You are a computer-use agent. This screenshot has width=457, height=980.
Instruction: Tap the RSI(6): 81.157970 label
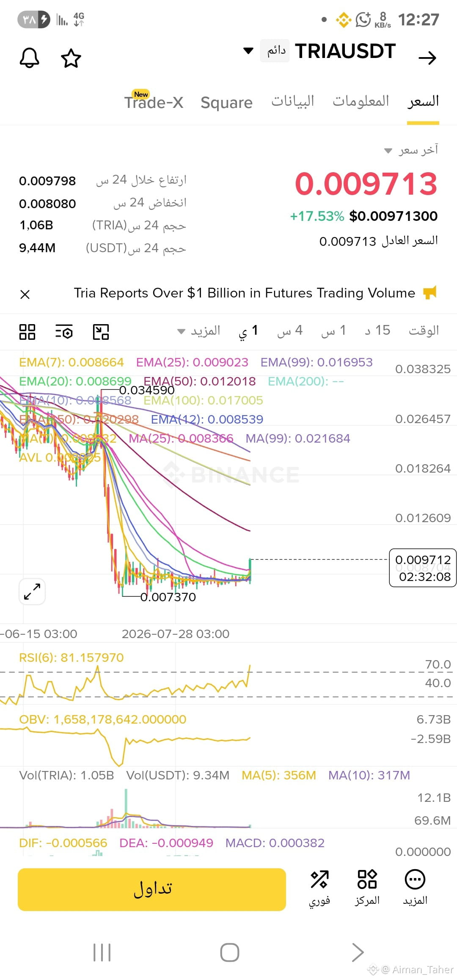(72, 658)
